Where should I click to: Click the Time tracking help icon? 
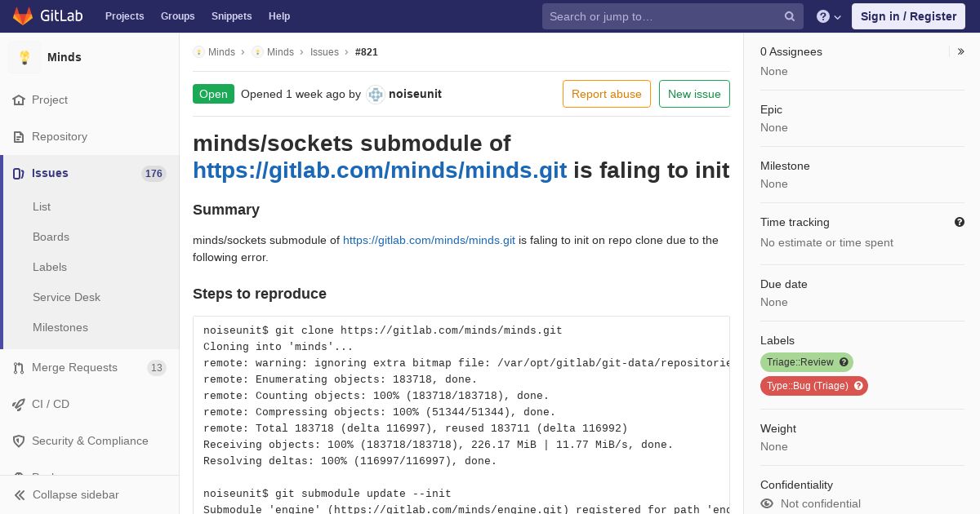(960, 222)
